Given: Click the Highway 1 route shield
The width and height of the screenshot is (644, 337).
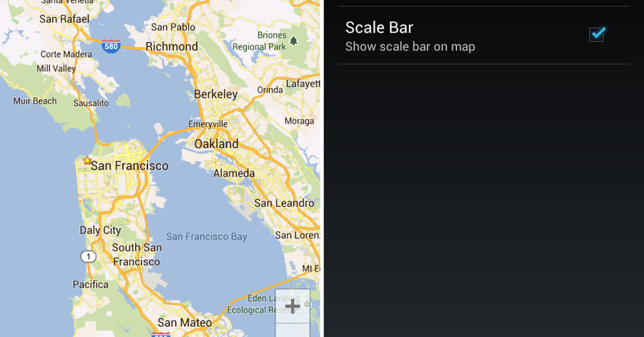Looking at the screenshot, I should 88,257.
